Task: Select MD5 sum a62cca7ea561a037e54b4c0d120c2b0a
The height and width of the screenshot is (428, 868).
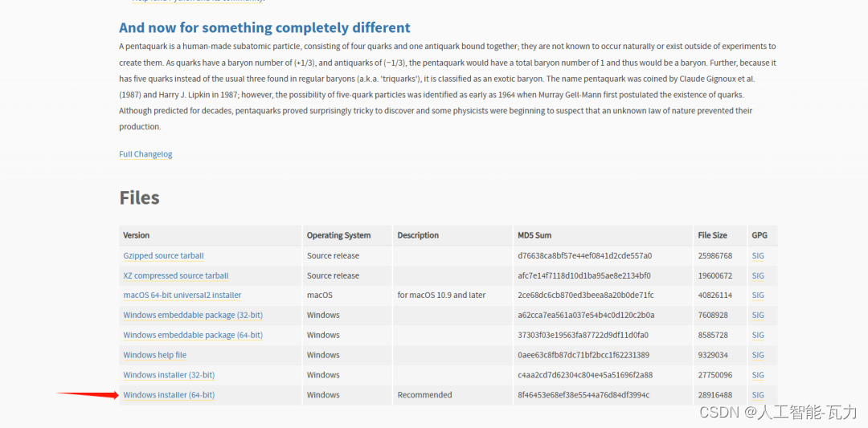Action: click(x=586, y=316)
